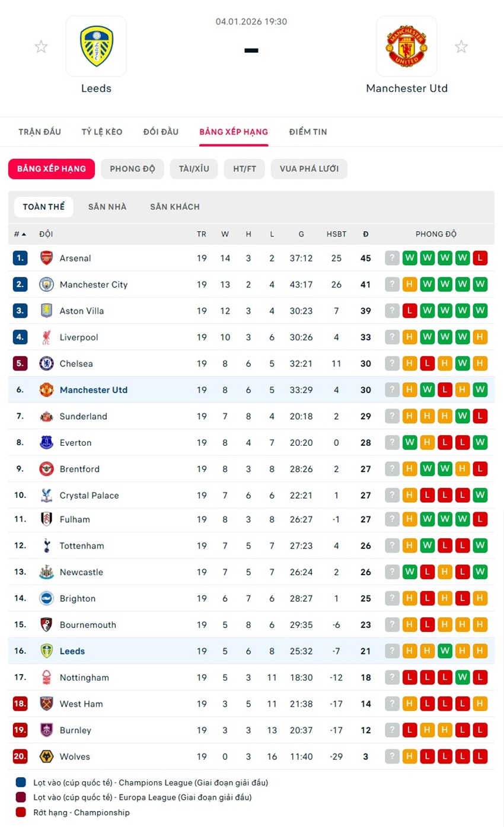The image size is (504, 827).
Task: Show the VUA PHÁ LƯỚI top scorers
Action: [x=309, y=169]
